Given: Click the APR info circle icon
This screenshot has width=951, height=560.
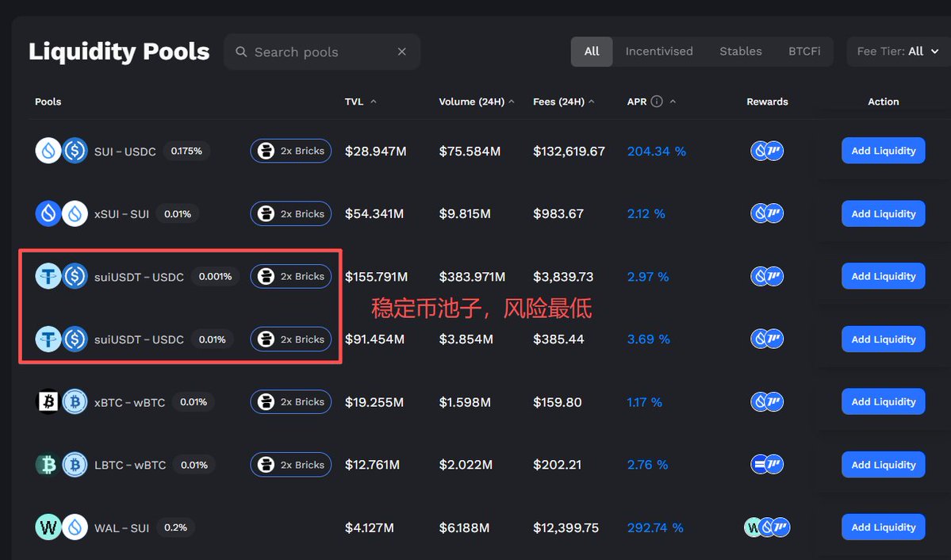Looking at the screenshot, I should pos(657,102).
